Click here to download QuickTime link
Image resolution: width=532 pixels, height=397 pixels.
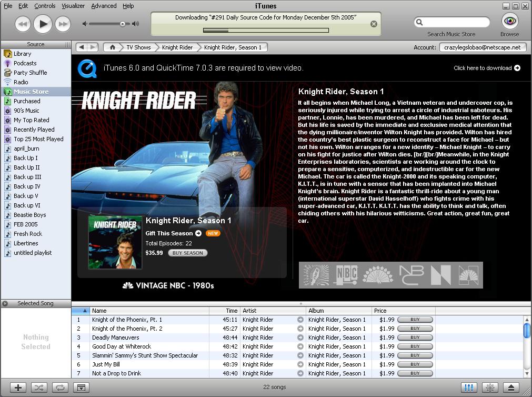tap(487, 68)
